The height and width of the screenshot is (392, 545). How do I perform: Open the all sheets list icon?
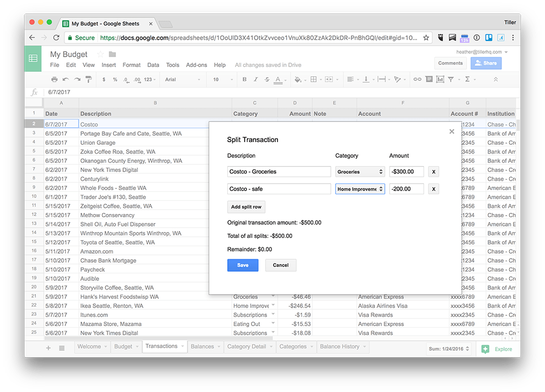pos(62,348)
